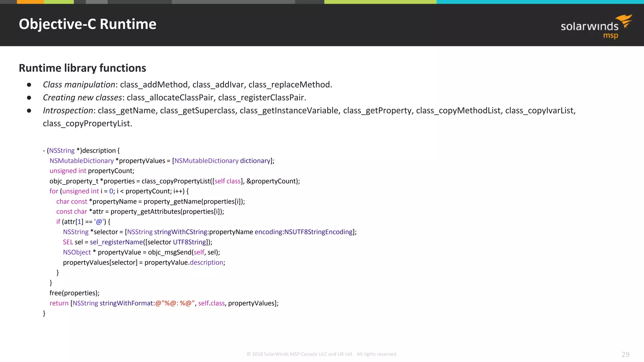This screenshot has height=362, width=644.
Task: Click sel_registerName in the code
Action: (116, 242)
